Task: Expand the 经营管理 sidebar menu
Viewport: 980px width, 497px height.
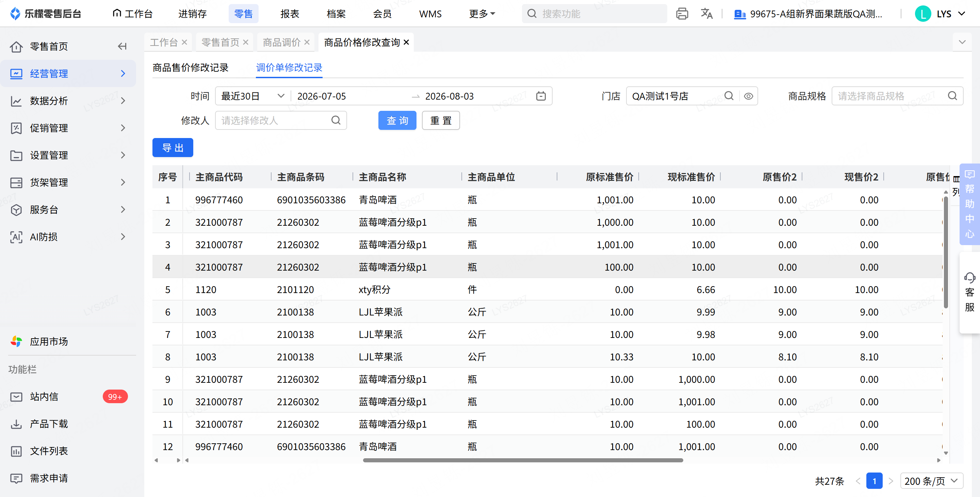Action: pos(123,74)
